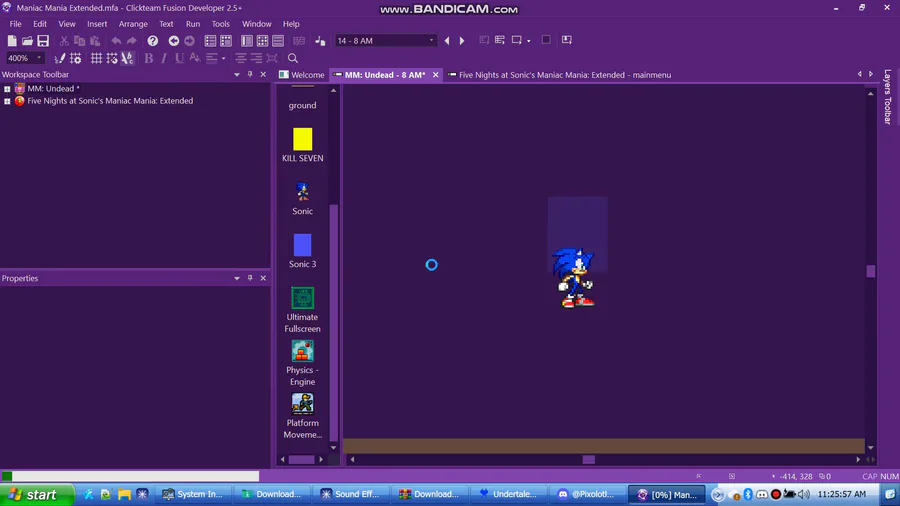Open the Run menu

(193, 24)
